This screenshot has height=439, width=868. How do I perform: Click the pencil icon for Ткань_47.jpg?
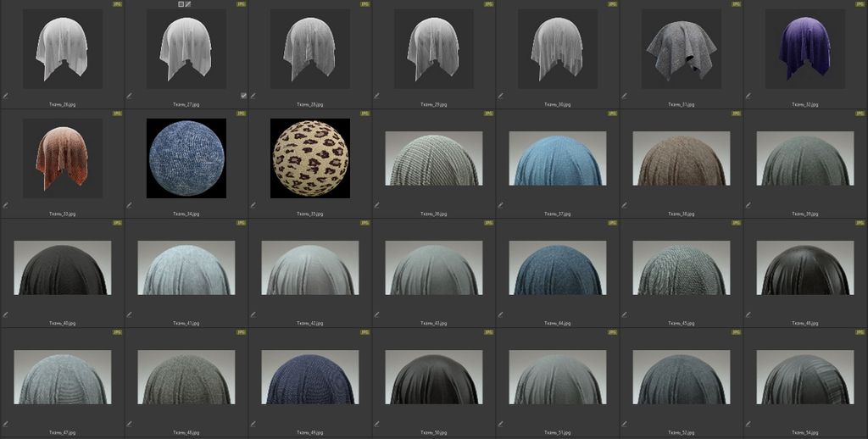(x=6, y=424)
